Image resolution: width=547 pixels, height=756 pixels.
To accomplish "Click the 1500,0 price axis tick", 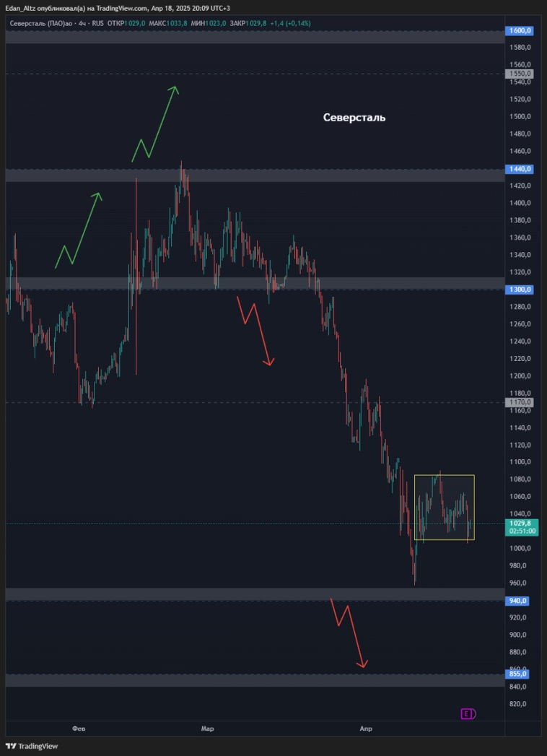I will [522, 117].
